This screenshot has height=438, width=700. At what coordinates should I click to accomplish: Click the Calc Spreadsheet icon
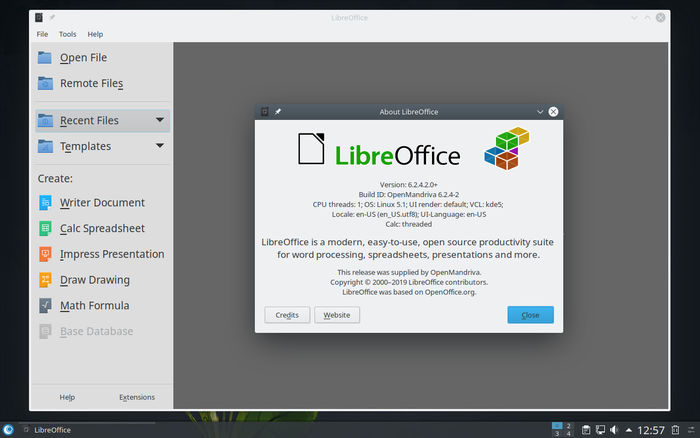[x=45, y=229]
